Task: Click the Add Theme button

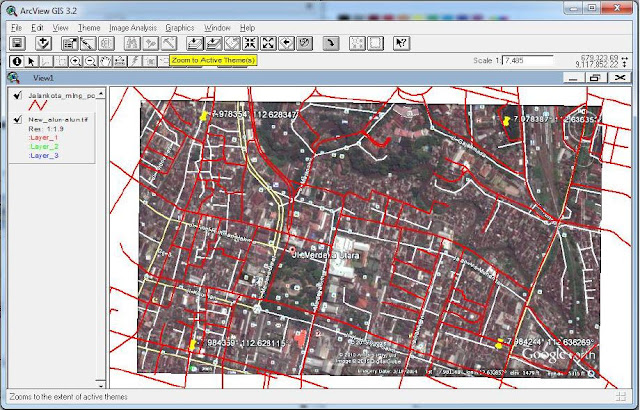Action: click(x=43, y=43)
